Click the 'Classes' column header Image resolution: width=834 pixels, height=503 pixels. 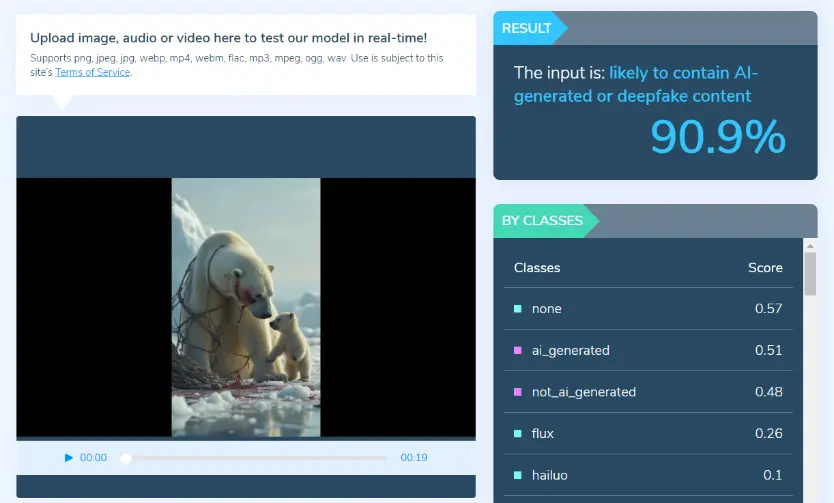click(x=537, y=268)
